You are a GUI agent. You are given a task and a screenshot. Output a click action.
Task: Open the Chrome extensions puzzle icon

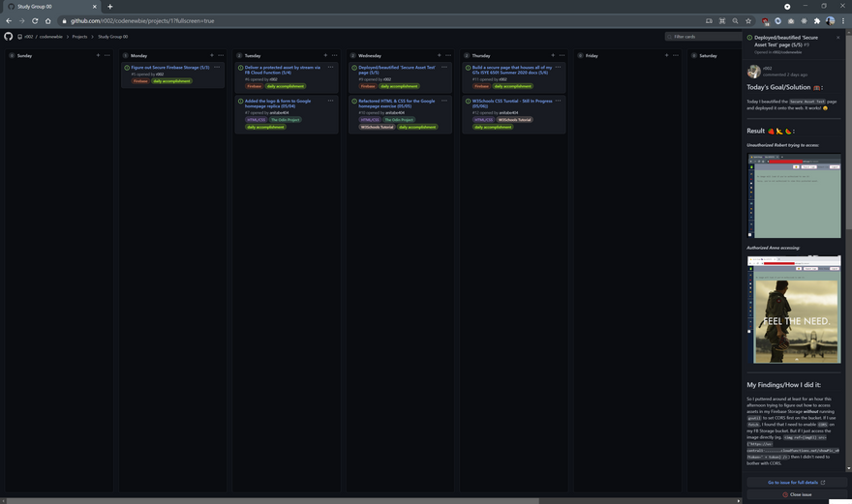pos(816,20)
